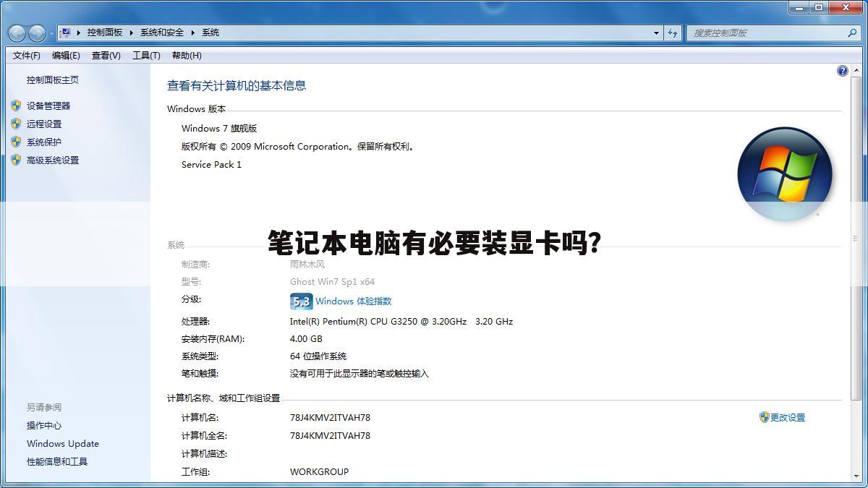Click the magnifier search icon
868x488 pixels.
pos(852,33)
